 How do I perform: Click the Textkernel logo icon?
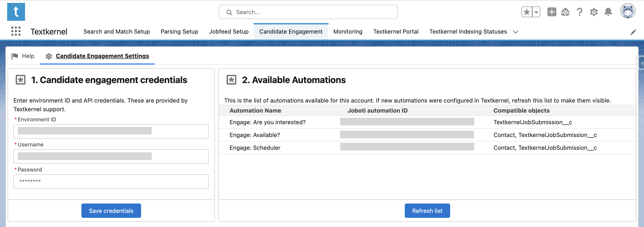(x=16, y=12)
